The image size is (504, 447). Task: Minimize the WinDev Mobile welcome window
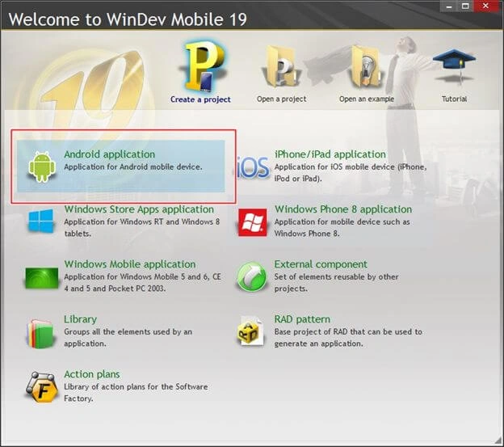(449, 6)
